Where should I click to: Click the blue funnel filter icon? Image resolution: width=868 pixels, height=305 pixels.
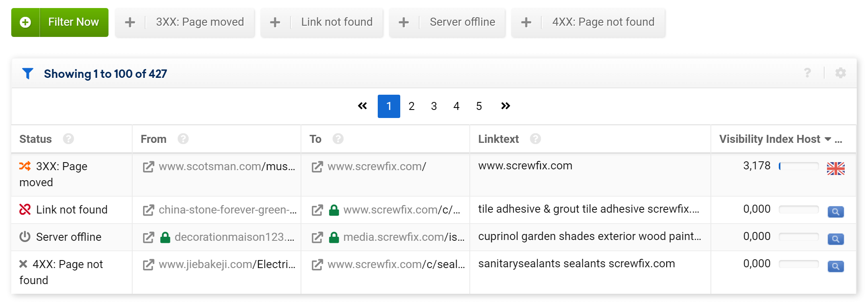coord(28,73)
